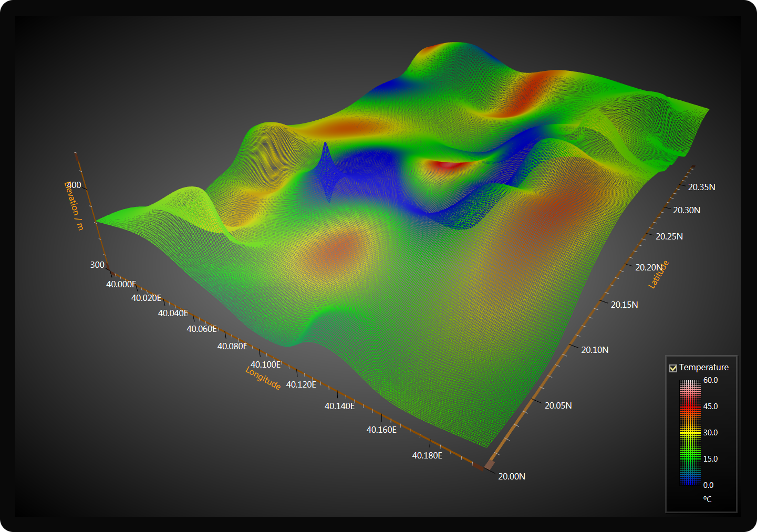Screen dimensions: 757x532
Task: Select the Latitude axis title
Action: (x=659, y=275)
